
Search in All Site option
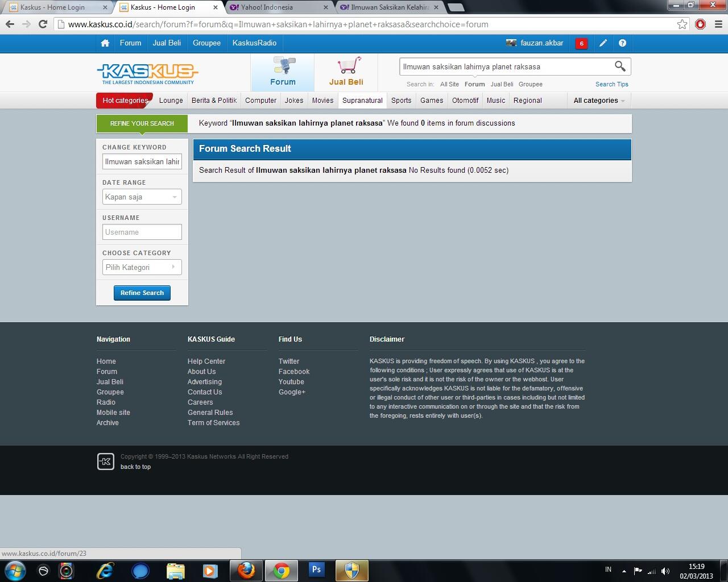click(x=449, y=84)
